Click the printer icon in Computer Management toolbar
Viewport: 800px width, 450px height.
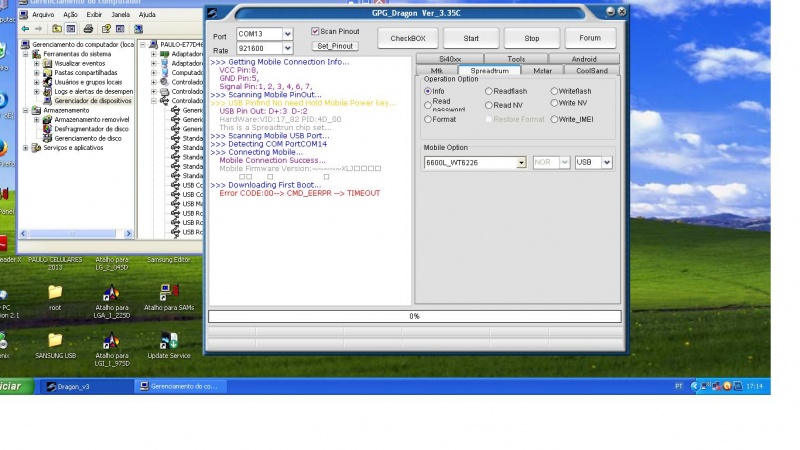[88, 29]
